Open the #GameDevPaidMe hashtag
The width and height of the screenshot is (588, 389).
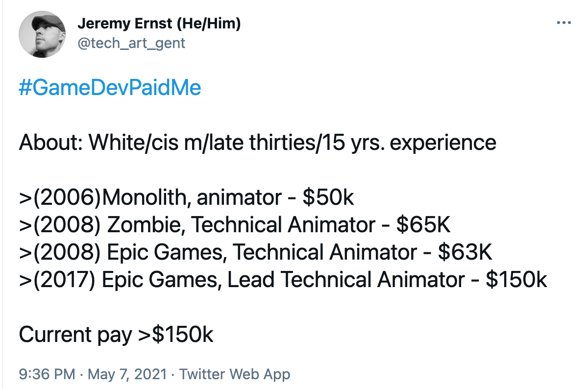(x=110, y=88)
